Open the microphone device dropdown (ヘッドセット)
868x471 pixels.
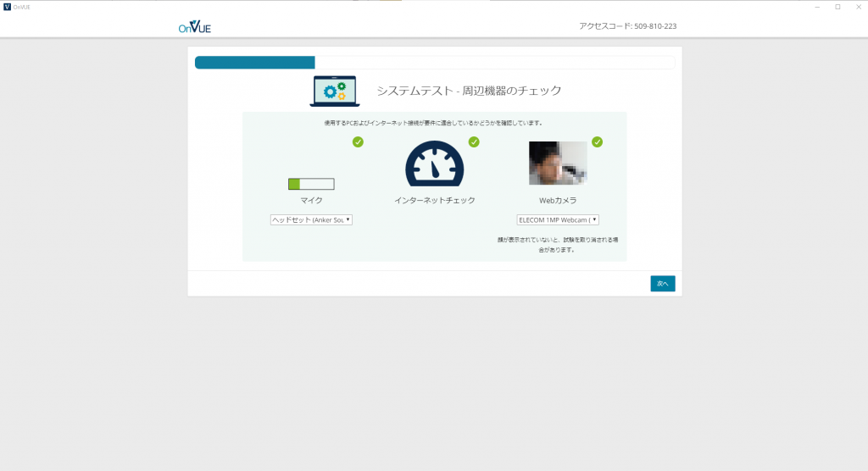[311, 219]
